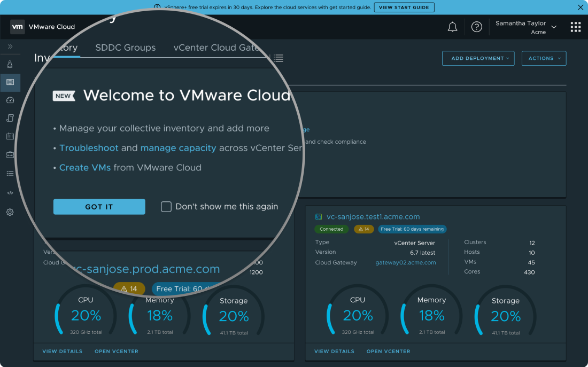Click the vCenter icon beside vc-sanjose.test1.acme.com

[x=319, y=217]
